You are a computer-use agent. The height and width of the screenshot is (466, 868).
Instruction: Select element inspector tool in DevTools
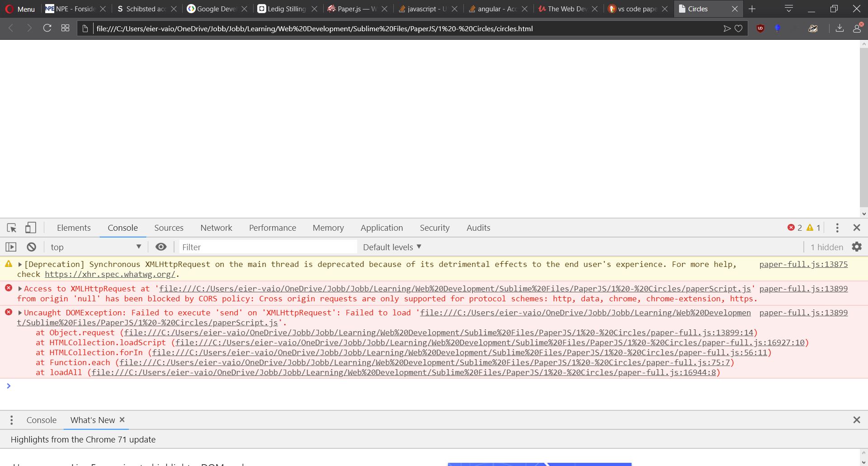click(x=12, y=228)
